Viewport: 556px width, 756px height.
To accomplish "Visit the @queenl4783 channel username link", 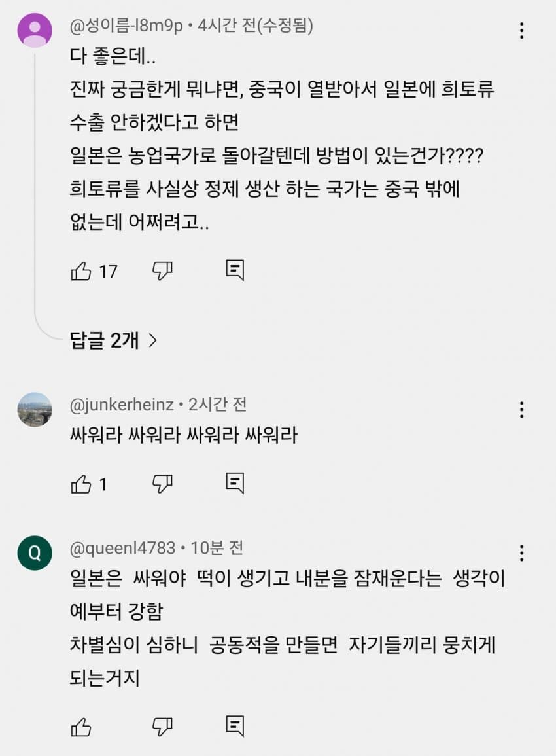I will pyautogui.click(x=123, y=548).
